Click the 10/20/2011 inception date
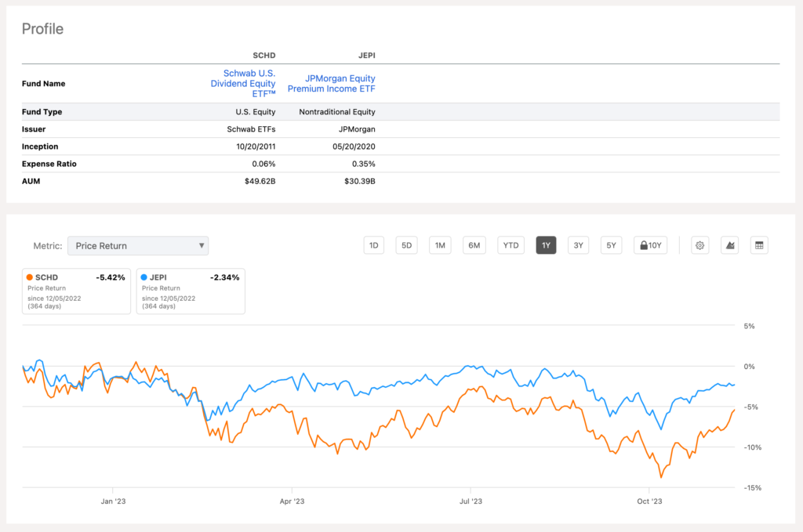Screen dimensions: 803x532 256,147
